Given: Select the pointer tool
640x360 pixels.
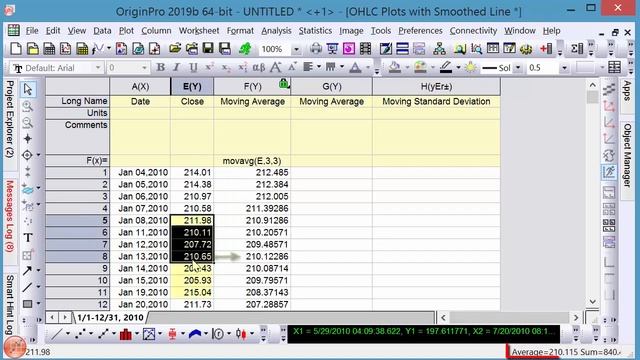Looking at the screenshot, I should coord(28,89).
